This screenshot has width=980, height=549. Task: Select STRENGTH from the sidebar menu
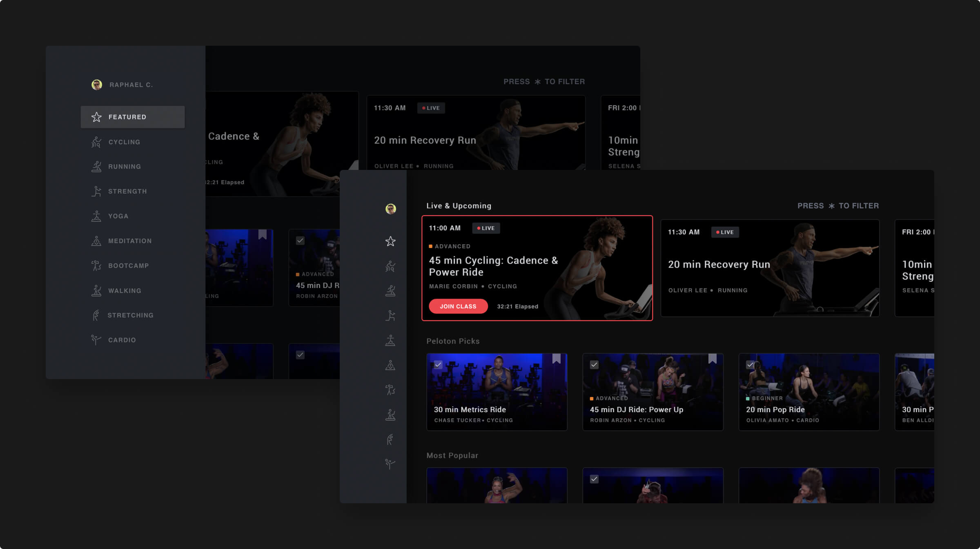click(x=127, y=191)
